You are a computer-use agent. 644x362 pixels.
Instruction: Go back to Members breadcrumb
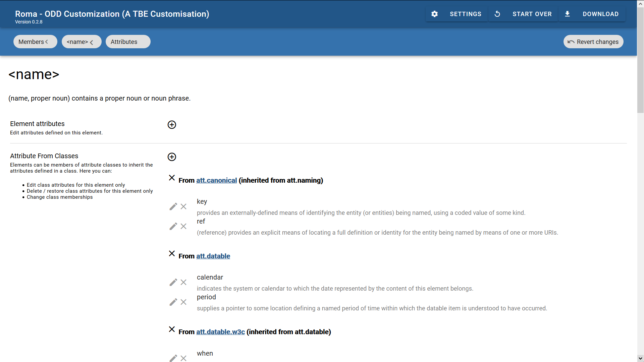tap(35, 42)
